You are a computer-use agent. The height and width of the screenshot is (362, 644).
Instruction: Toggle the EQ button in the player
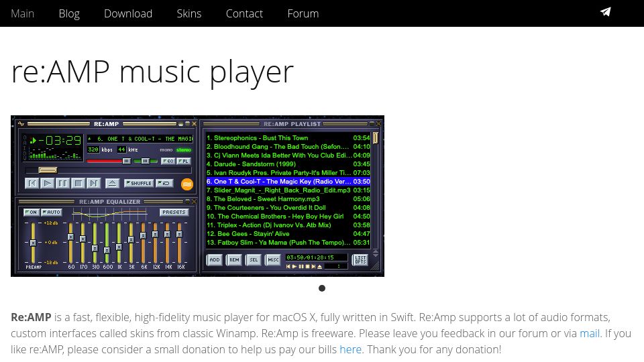pyautogui.click(x=168, y=161)
